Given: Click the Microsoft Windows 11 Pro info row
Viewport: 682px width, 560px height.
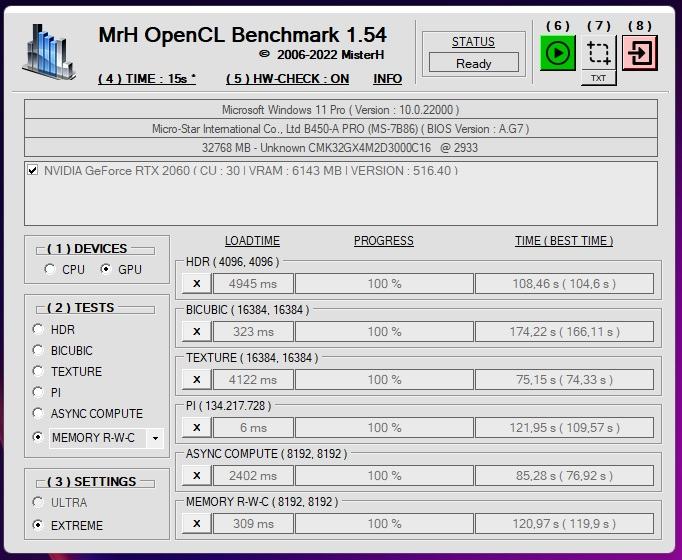Looking at the screenshot, I should click(341, 109).
